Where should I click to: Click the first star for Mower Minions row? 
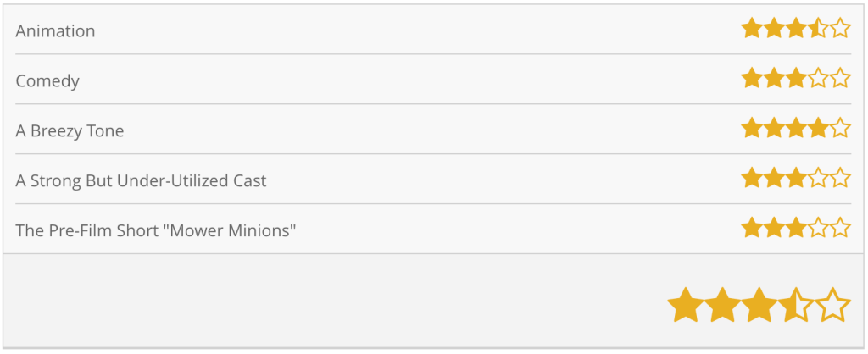point(751,229)
